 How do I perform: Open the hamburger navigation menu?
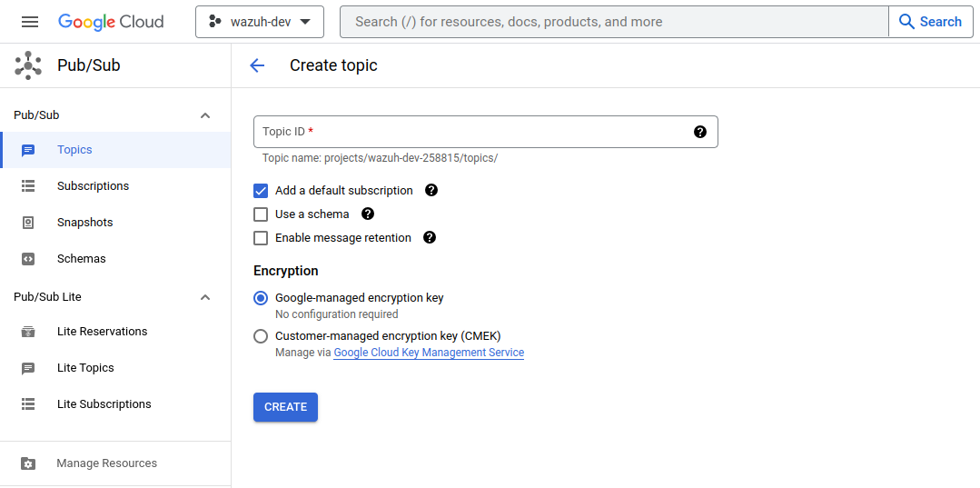[x=30, y=22]
